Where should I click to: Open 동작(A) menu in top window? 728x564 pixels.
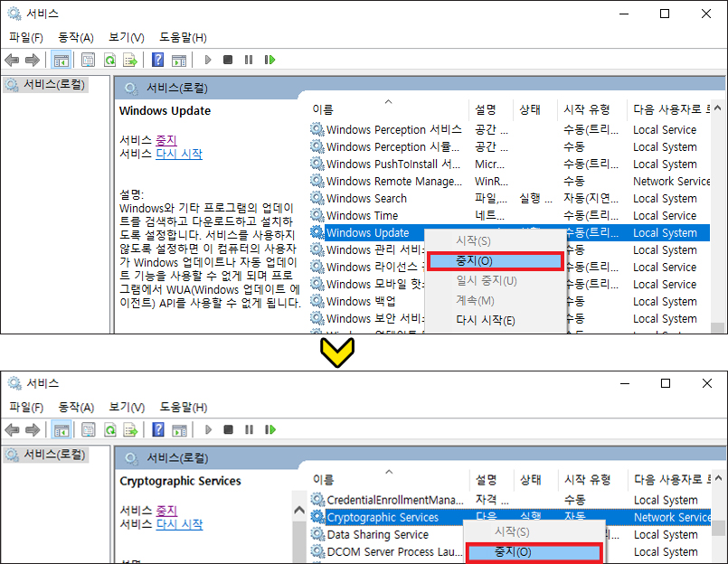[76, 38]
